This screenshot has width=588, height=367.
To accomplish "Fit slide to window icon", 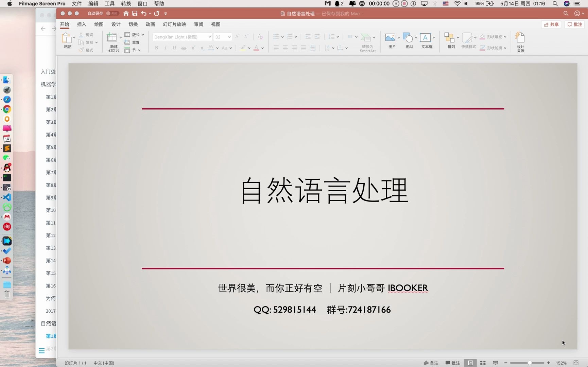I will coord(576,363).
